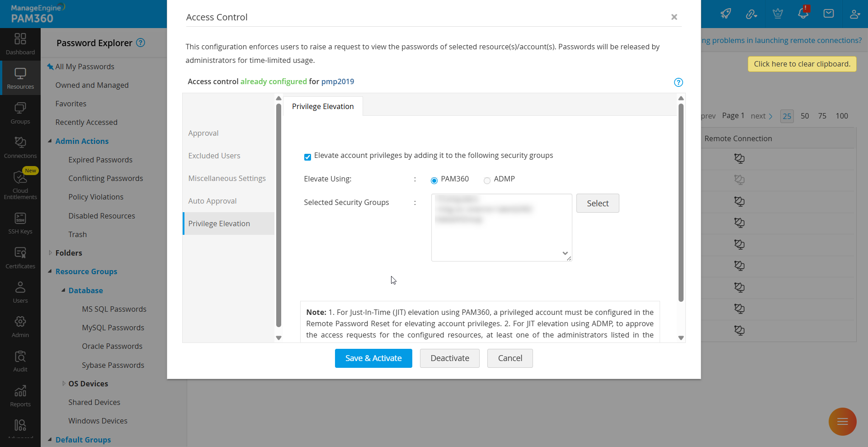
Task: Expand the Folders tree node
Action: coord(50,253)
